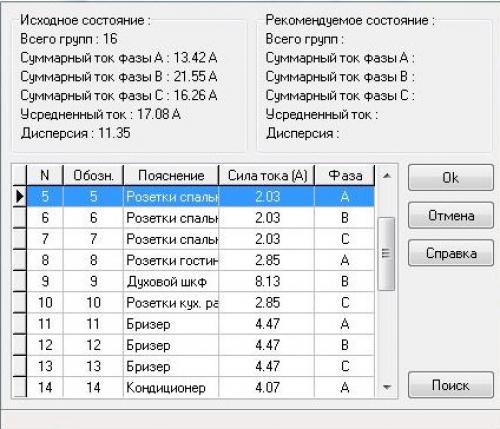This screenshot has height=429, width=500.
Task: Click scrollbar down arrow in table
Action: [x=387, y=387]
